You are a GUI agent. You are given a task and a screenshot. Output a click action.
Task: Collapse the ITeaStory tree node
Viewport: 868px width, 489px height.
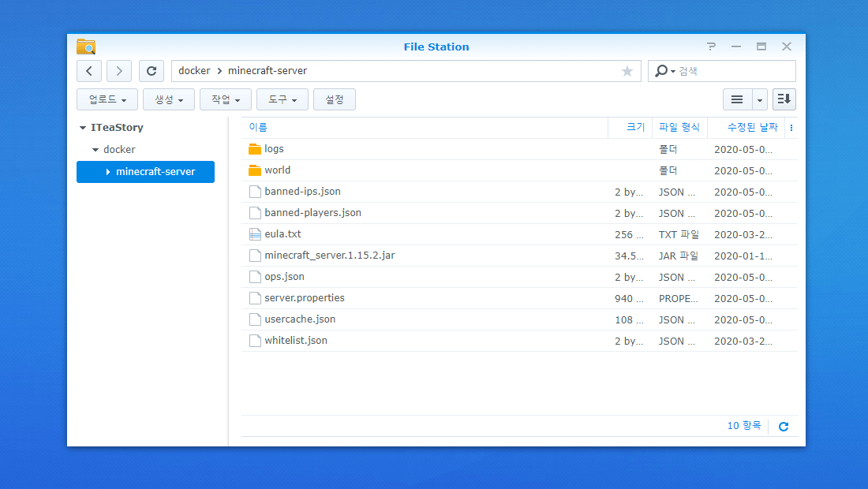83,128
